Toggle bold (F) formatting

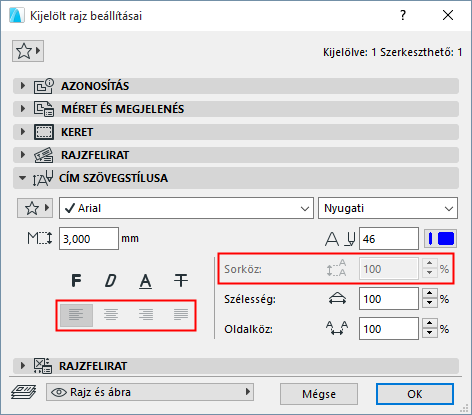[x=76, y=280]
